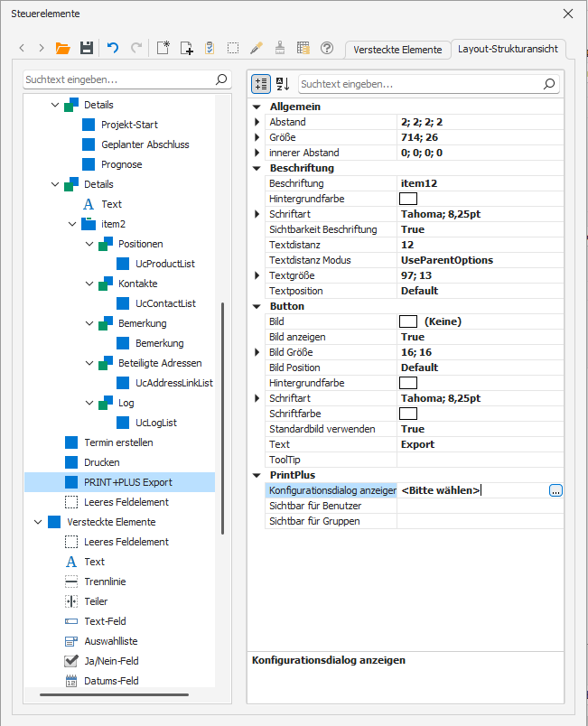Click the Sichtbar für Benutzer value field
Viewport: 588px width, 726px height.
[x=481, y=506]
